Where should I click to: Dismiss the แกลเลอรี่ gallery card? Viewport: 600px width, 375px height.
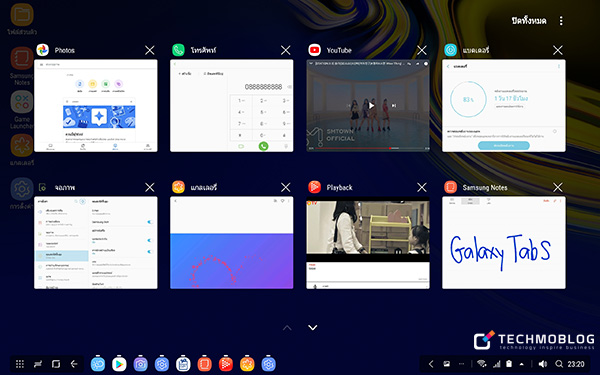click(x=285, y=187)
